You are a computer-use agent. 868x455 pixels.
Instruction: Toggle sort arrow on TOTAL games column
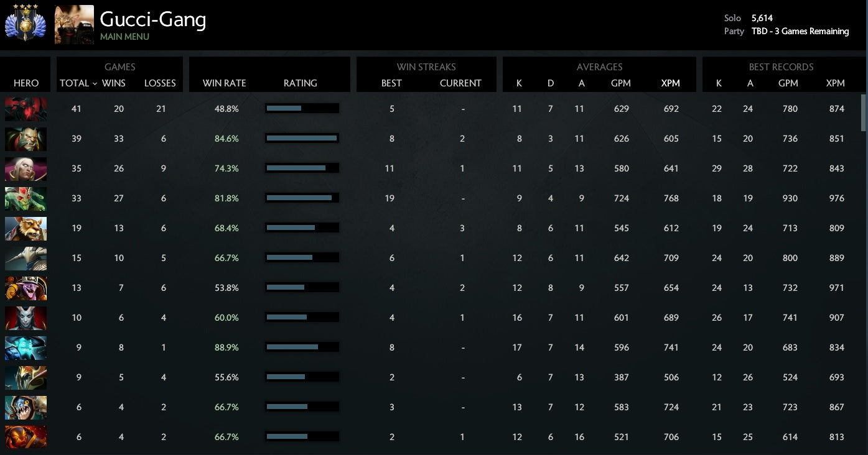pos(95,83)
